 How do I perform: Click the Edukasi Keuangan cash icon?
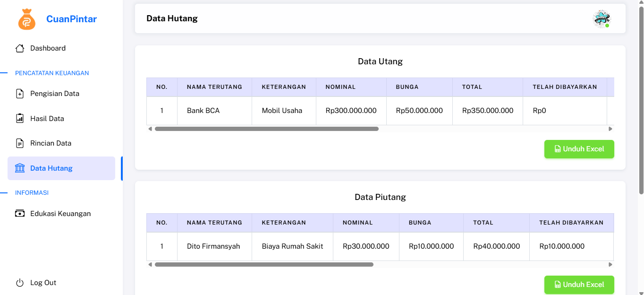[x=20, y=213]
